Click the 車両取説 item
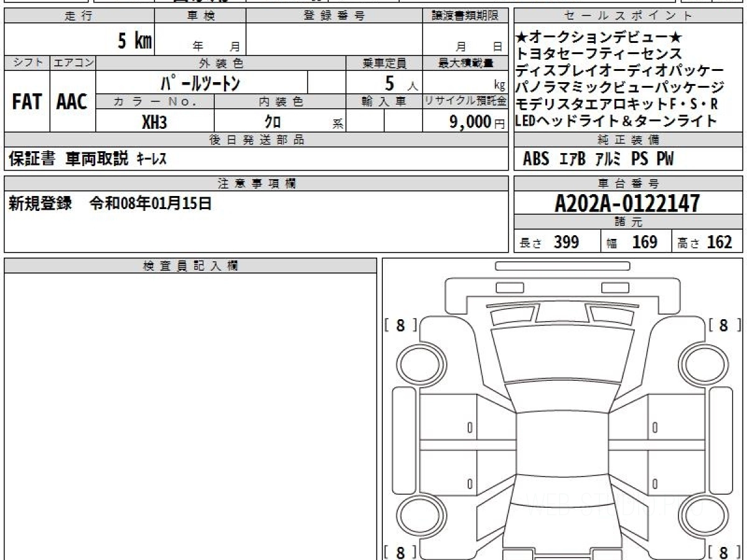This screenshot has width=747, height=560. click(x=97, y=159)
